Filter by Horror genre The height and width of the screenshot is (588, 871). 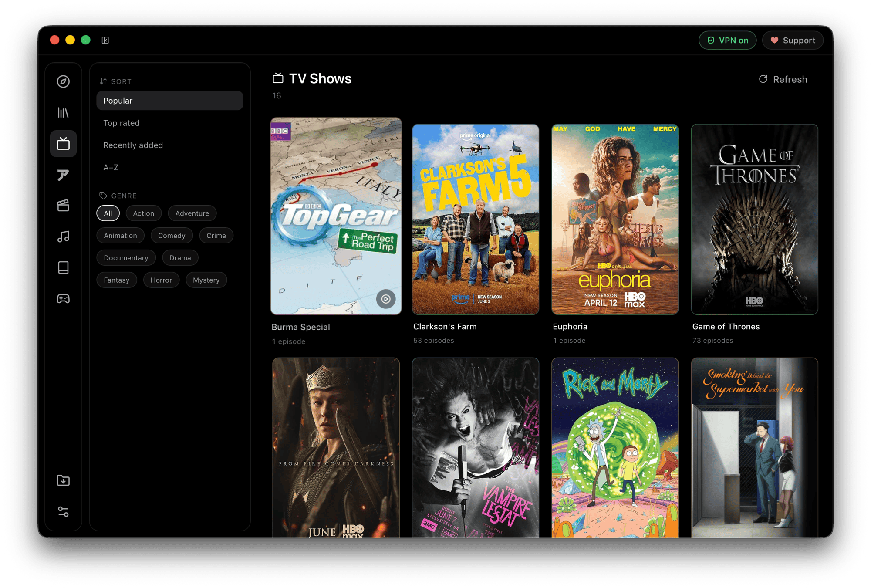coord(161,280)
